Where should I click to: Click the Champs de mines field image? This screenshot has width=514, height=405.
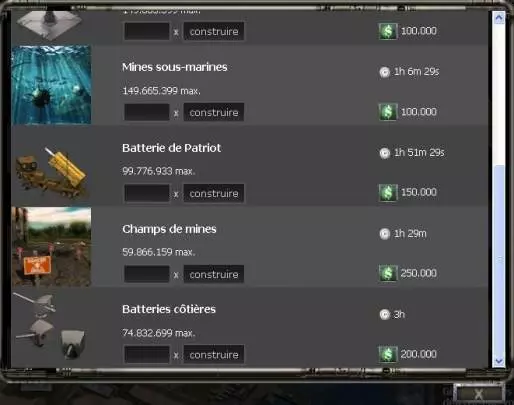pyautogui.click(x=51, y=247)
